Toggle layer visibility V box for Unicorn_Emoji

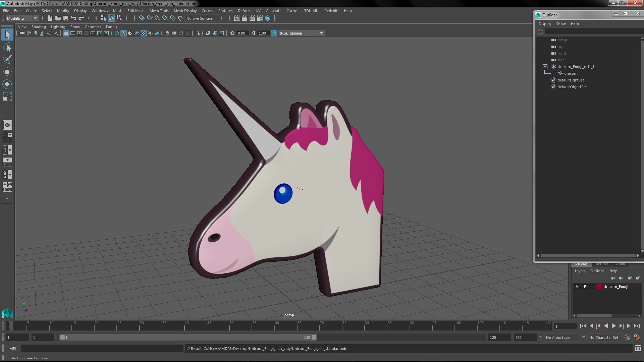pyautogui.click(x=577, y=287)
